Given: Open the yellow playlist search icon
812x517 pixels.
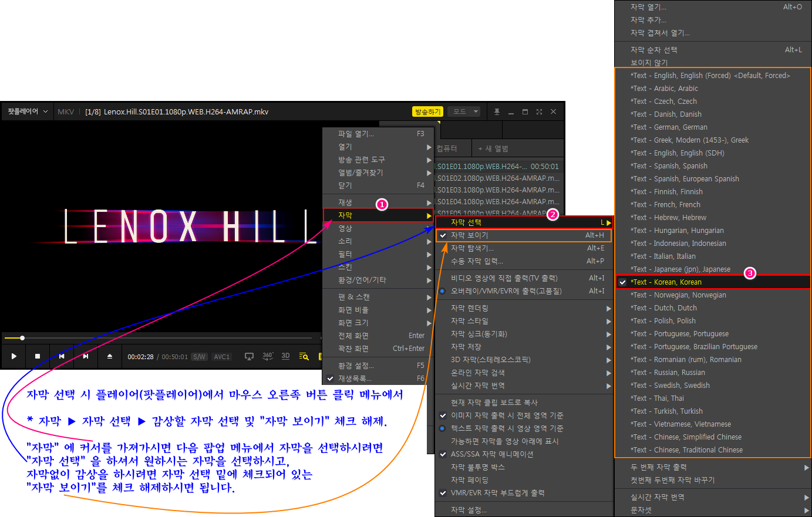Looking at the screenshot, I should pyautogui.click(x=304, y=356).
